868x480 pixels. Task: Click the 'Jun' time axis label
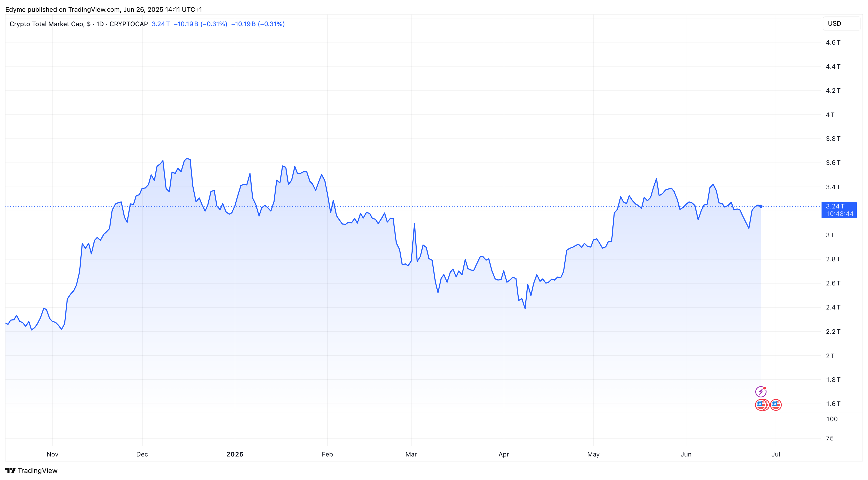point(686,454)
